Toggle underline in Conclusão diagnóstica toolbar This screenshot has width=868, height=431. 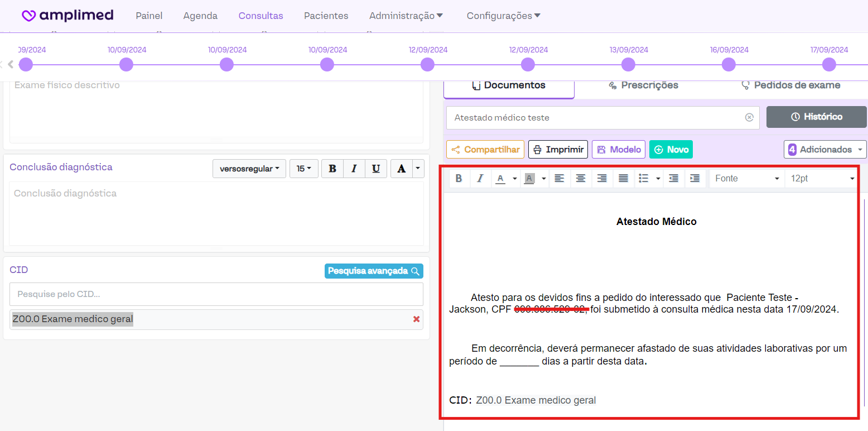click(x=376, y=169)
